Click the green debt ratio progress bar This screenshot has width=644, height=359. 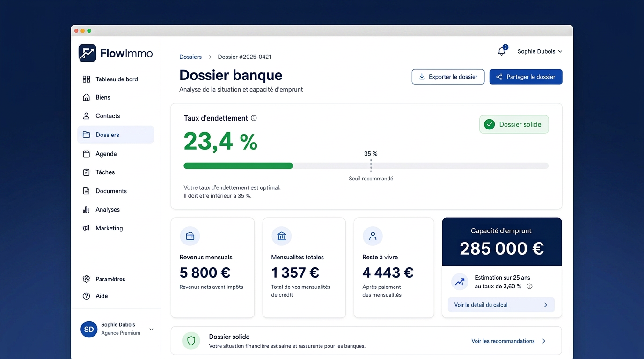tap(238, 165)
